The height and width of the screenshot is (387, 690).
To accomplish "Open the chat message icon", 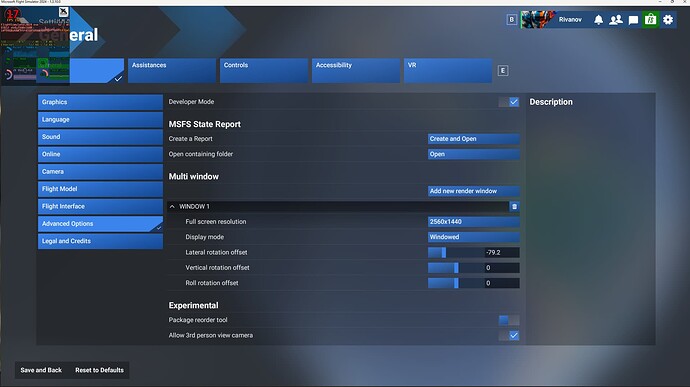I will coord(633,20).
